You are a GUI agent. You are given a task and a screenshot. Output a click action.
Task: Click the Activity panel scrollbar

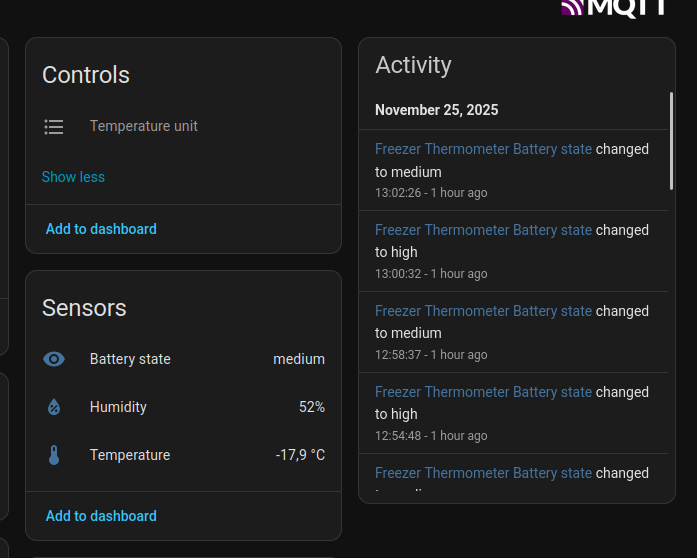click(671, 141)
